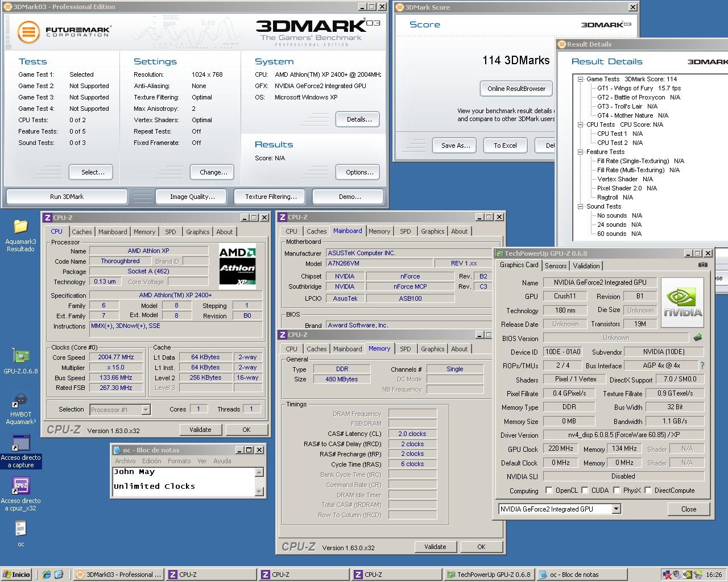Click the Bus Interface question mark icon

[702, 365]
